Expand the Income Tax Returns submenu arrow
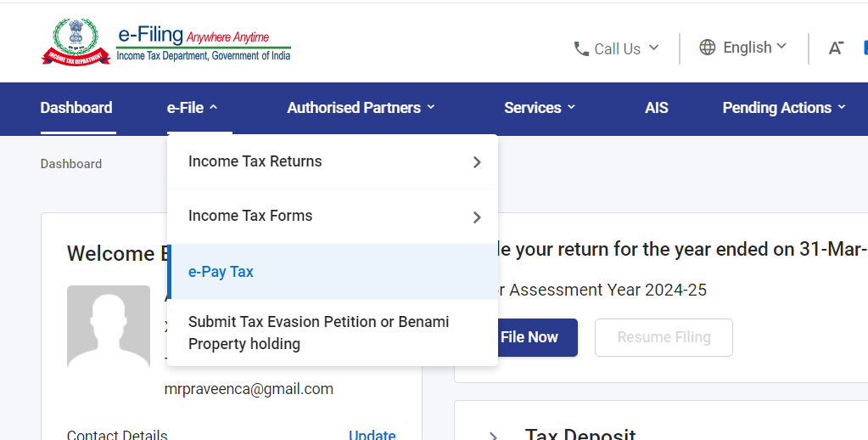This screenshot has height=440, width=868. coord(477,162)
